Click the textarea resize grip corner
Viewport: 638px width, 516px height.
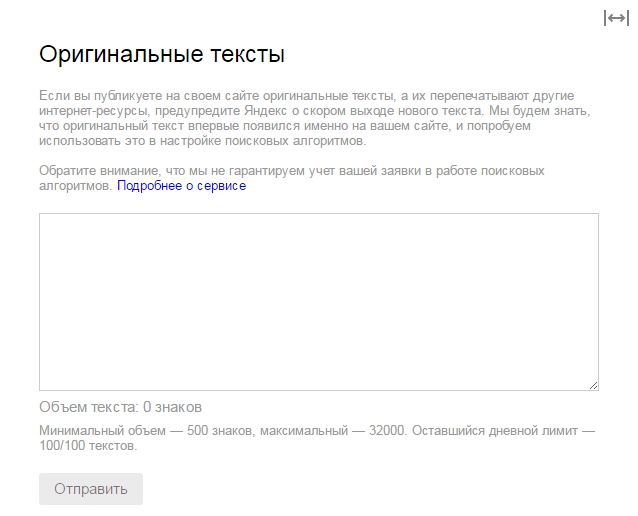[x=594, y=385]
